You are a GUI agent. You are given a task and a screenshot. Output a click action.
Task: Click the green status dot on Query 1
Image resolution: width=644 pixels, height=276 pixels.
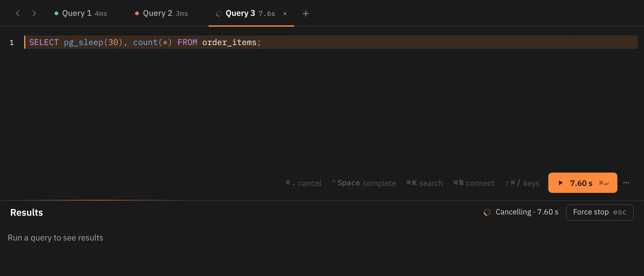coord(56,13)
